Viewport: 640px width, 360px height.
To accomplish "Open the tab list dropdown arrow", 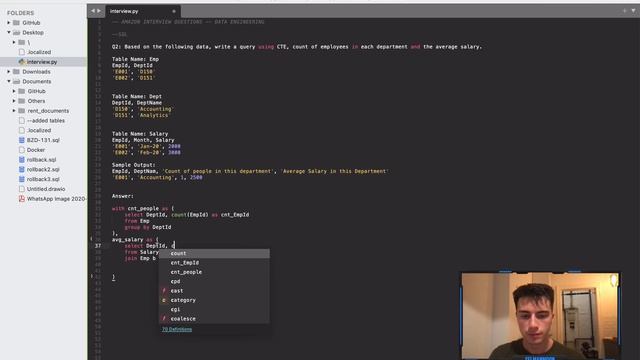I will (x=633, y=11).
